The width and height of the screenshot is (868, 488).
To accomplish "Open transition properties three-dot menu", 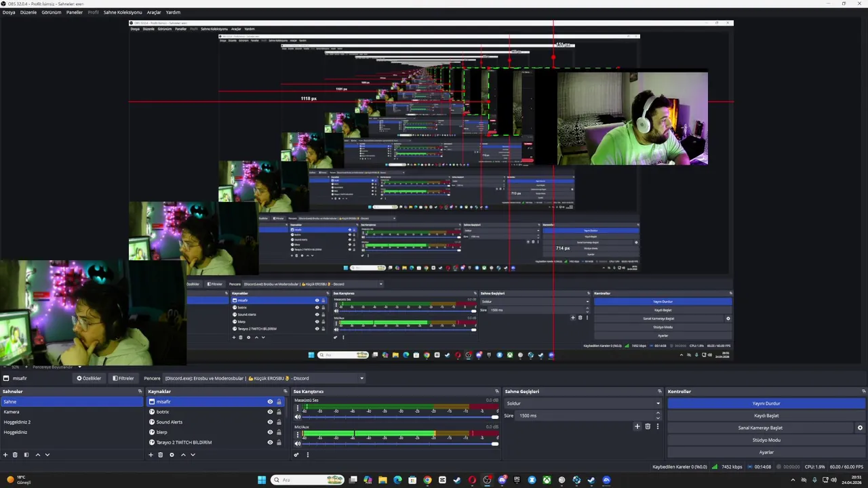I will (657, 426).
